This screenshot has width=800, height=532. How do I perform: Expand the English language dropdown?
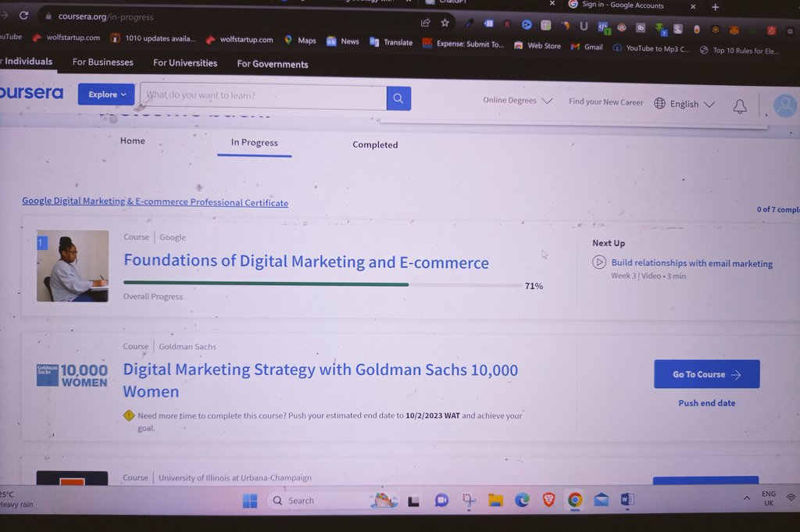(x=685, y=103)
